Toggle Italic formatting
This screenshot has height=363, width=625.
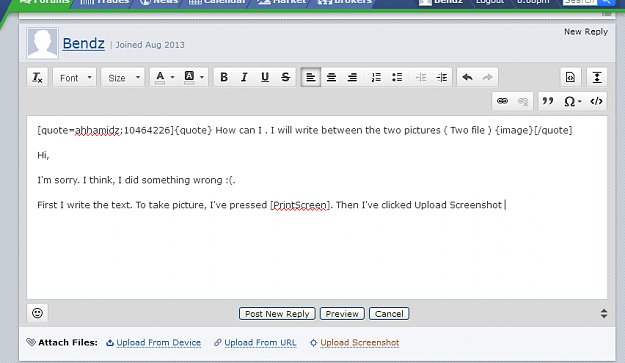pyautogui.click(x=244, y=77)
